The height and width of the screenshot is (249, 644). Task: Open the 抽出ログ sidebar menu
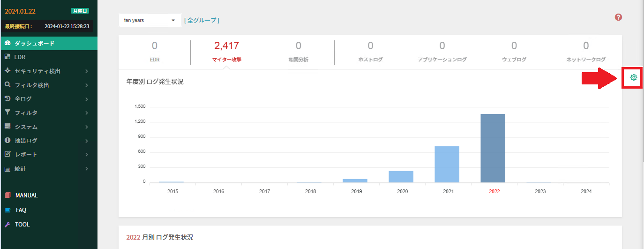(26, 141)
